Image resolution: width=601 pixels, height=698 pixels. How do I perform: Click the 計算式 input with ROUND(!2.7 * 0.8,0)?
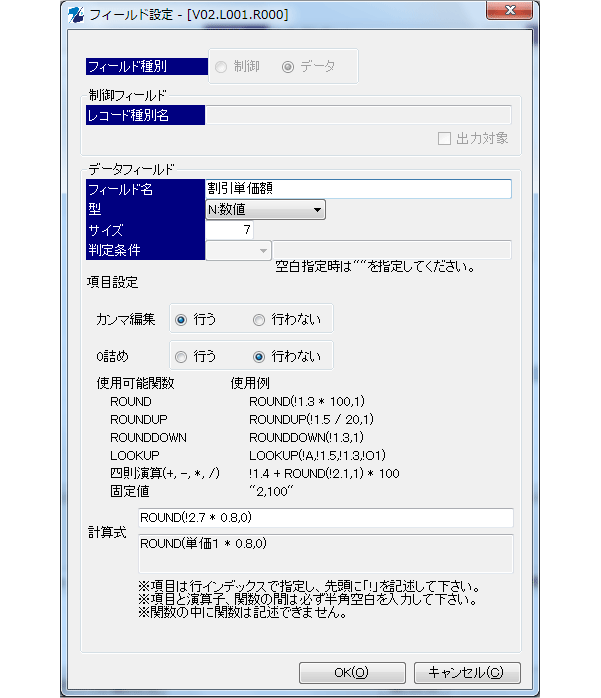[x=326, y=518]
